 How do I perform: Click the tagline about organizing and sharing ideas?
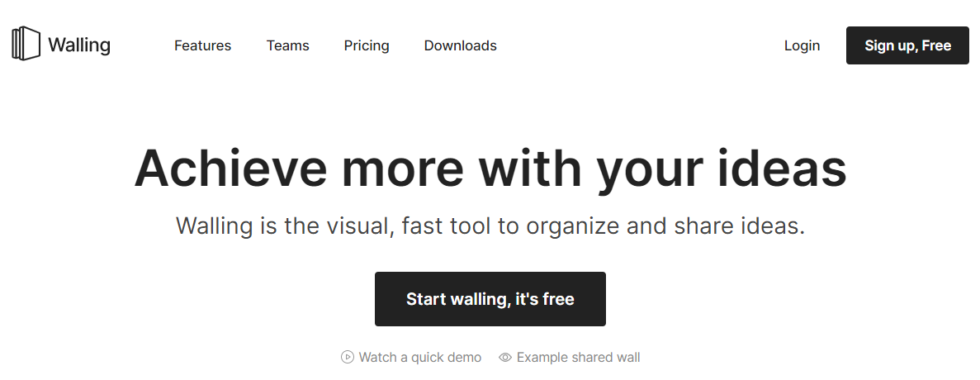point(490,226)
